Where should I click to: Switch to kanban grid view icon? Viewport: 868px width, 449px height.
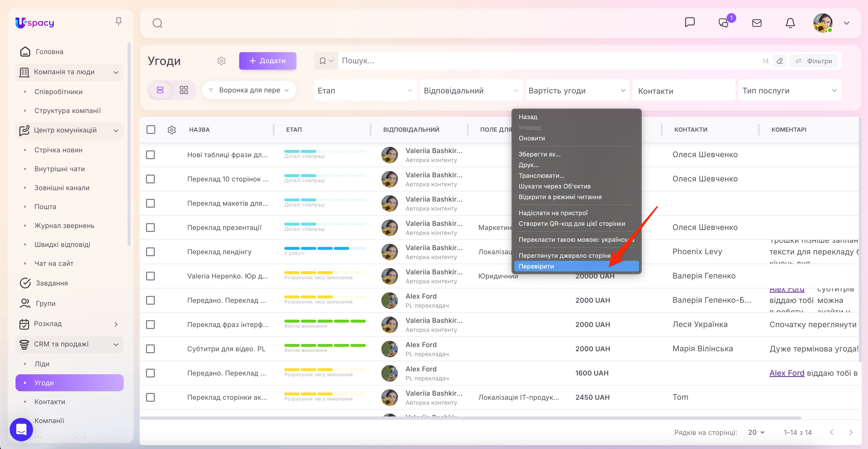184,90
